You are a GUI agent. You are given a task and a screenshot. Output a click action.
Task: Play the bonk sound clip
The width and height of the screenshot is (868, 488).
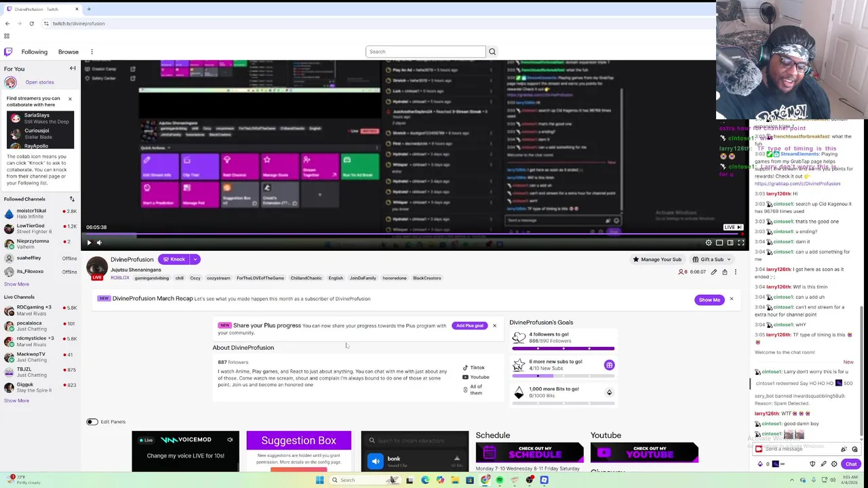[376, 462]
